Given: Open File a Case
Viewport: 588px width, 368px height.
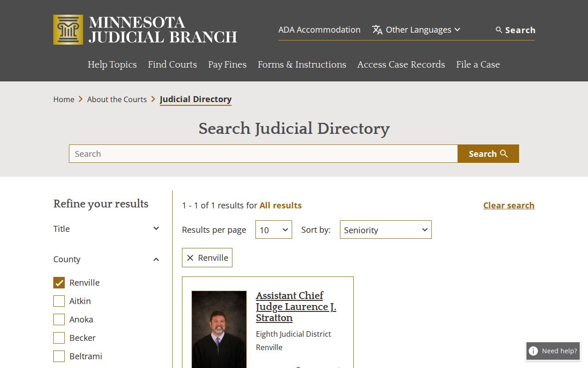Looking at the screenshot, I should pyautogui.click(x=478, y=64).
